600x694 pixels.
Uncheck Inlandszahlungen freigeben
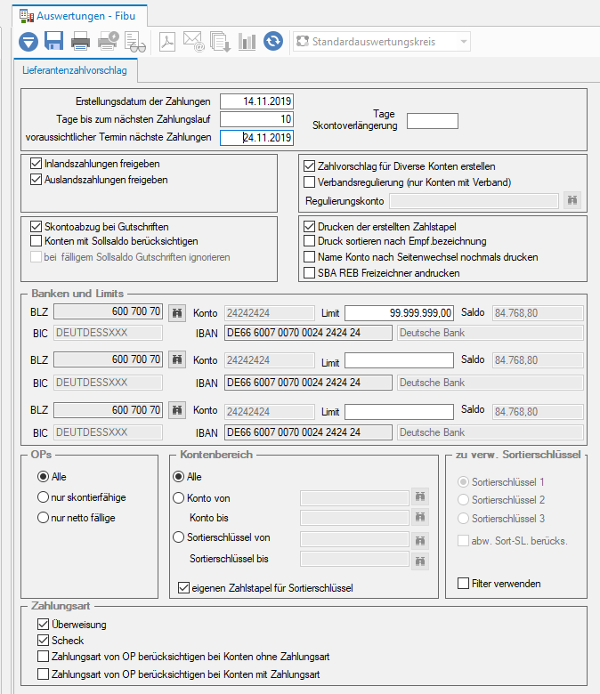pyautogui.click(x=36, y=164)
